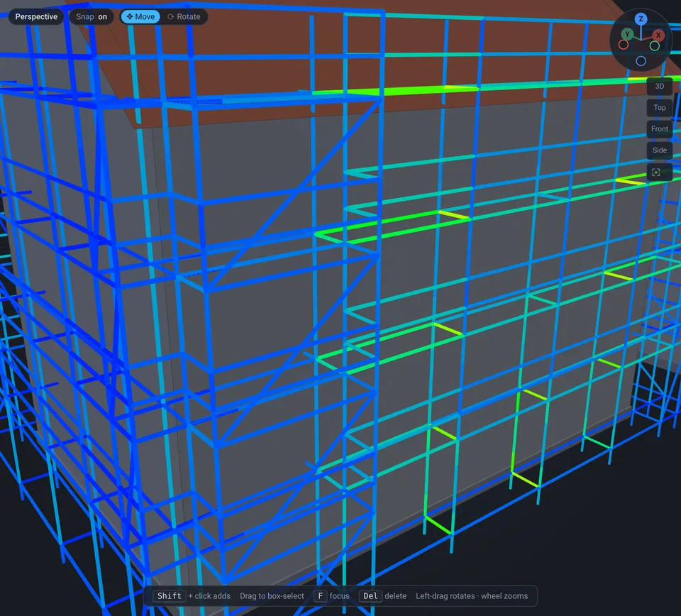The image size is (681, 616).
Task: Click the hollow red negative-axis gizmo circle
Action: (624, 45)
